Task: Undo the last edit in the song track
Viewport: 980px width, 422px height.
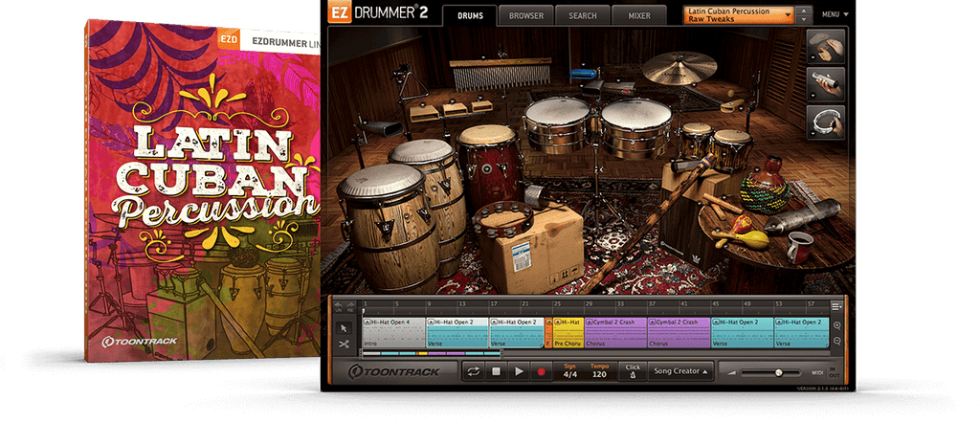Action: 338,306
